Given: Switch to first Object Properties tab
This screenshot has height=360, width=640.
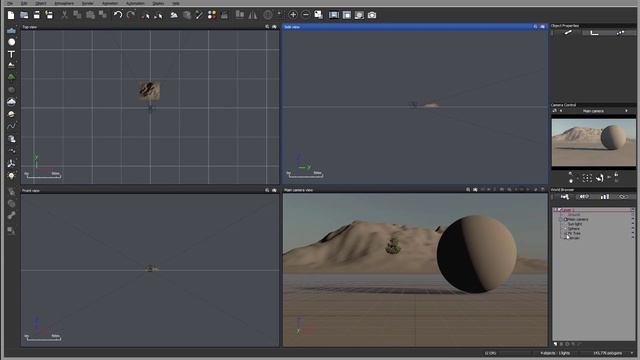Looking at the screenshot, I should (568, 33).
